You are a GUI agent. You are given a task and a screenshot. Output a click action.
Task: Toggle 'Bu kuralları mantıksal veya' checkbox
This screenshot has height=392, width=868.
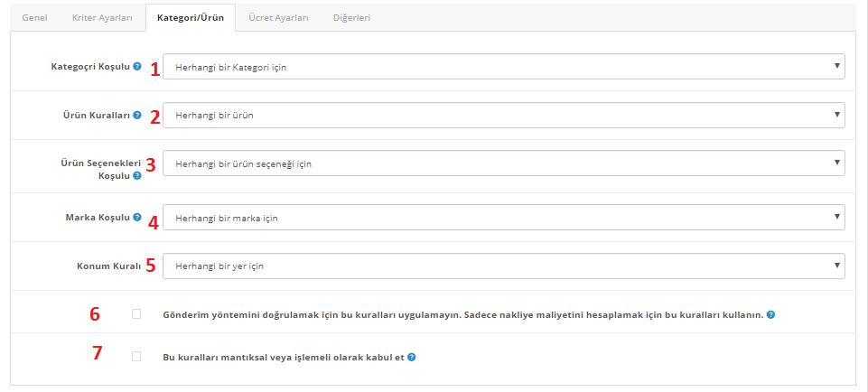coord(136,357)
